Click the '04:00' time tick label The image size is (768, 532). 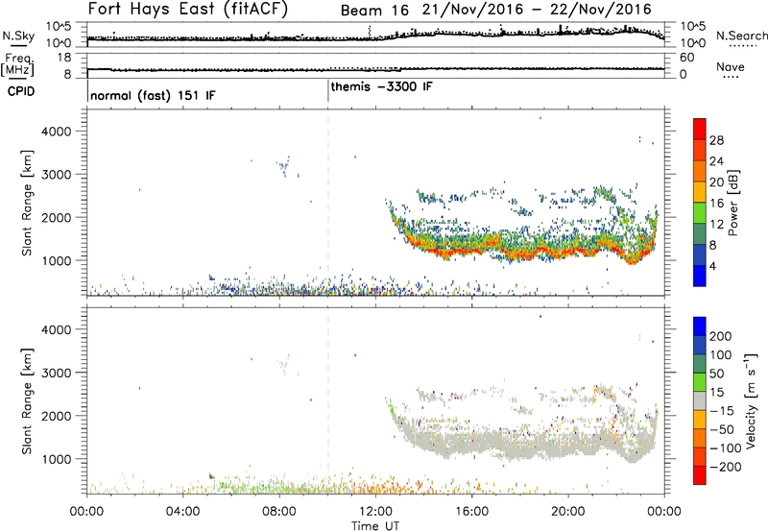182,512
